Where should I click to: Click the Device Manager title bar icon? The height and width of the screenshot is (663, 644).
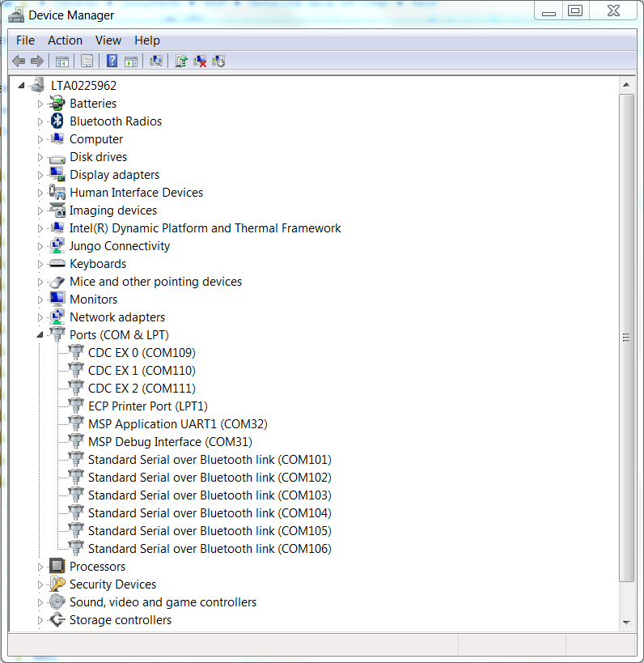16,15
